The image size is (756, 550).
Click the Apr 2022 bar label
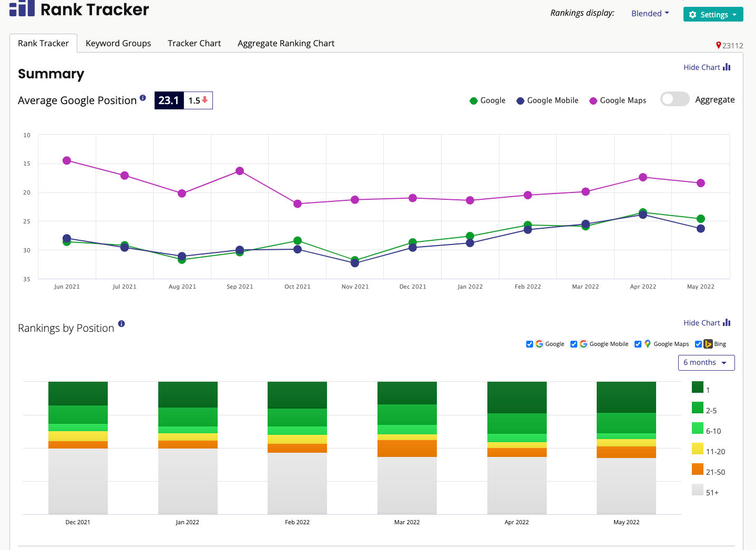point(516,522)
